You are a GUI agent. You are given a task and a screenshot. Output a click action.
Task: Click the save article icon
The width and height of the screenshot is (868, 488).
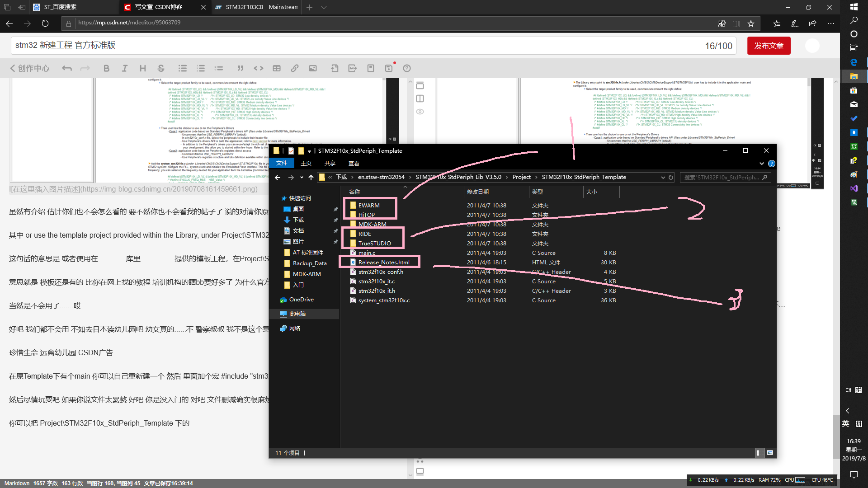(x=389, y=68)
